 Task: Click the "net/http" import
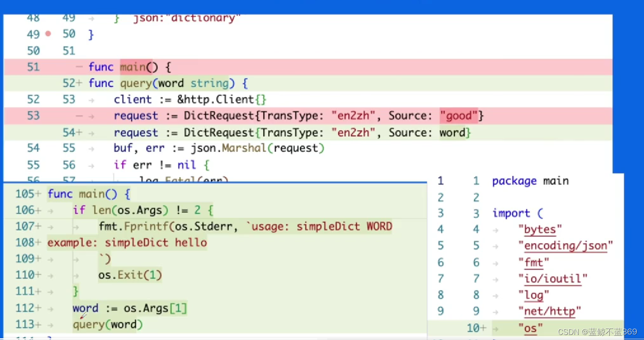(550, 312)
